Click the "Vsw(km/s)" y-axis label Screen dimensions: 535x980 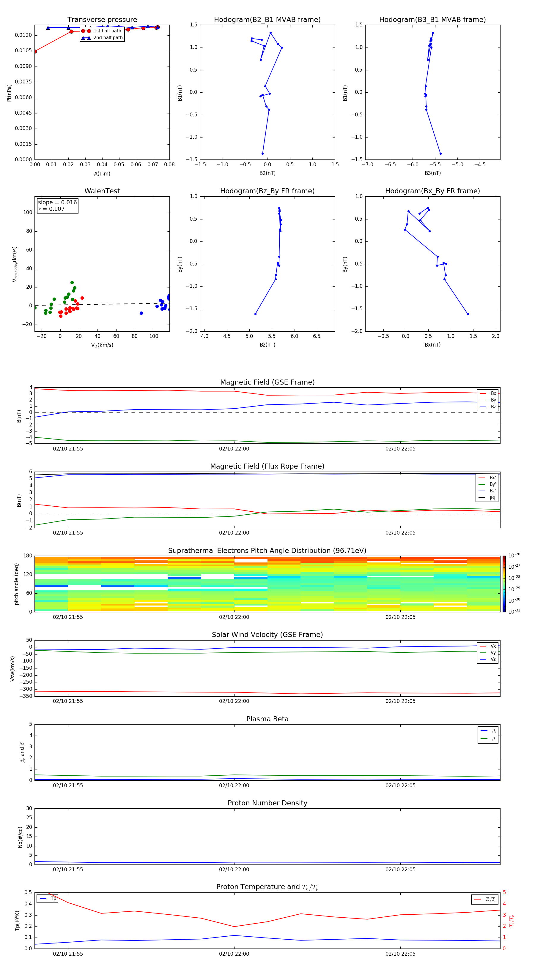(x=12, y=668)
